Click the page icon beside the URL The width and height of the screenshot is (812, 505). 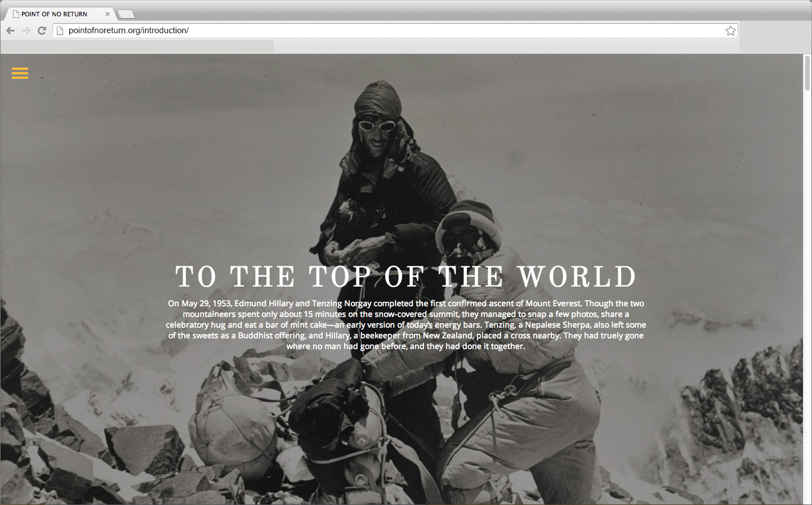pos(60,30)
